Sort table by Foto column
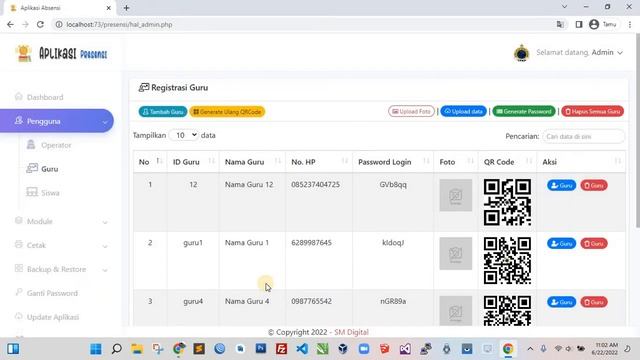 click(456, 162)
